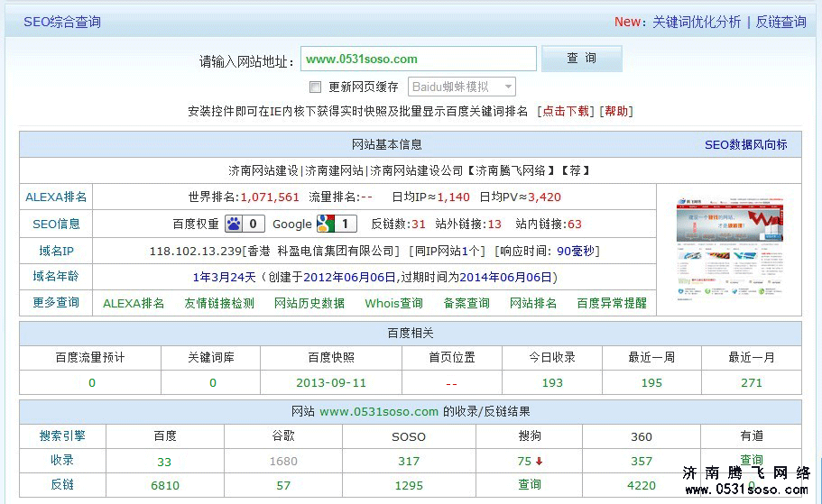Click www.0531soso.com link in results header
This screenshot has width=822, height=504.
click(379, 412)
